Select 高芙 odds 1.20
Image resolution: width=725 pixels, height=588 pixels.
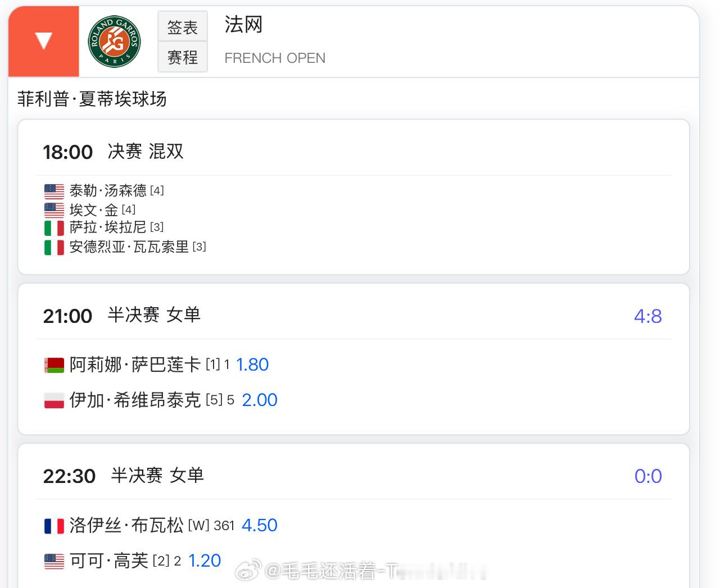click(x=205, y=560)
